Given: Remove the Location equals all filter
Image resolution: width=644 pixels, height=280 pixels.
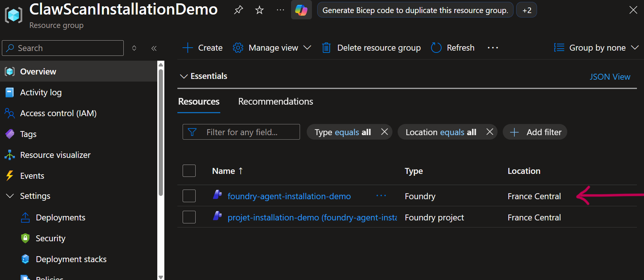Looking at the screenshot, I should point(490,132).
